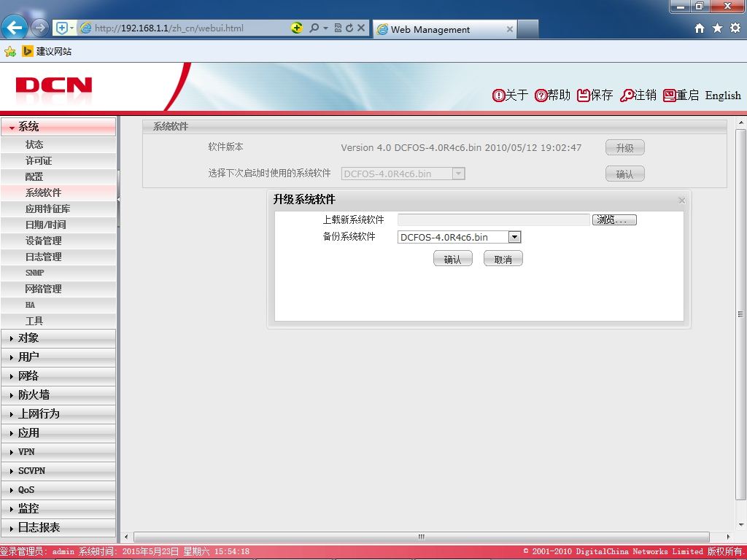The image size is (747, 560).
Task: Click the 重启 (Reboot) icon
Action: (670, 96)
